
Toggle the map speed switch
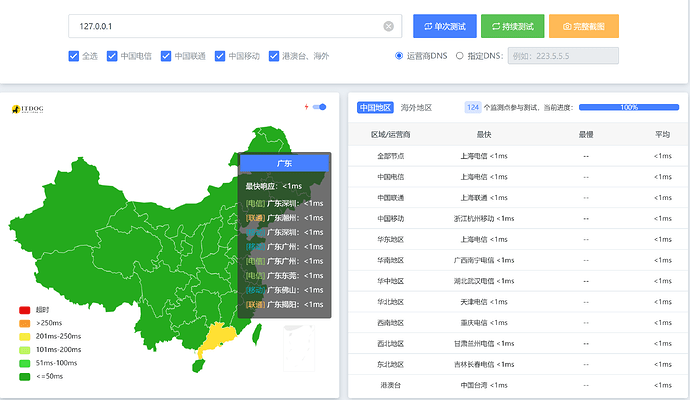(x=319, y=107)
